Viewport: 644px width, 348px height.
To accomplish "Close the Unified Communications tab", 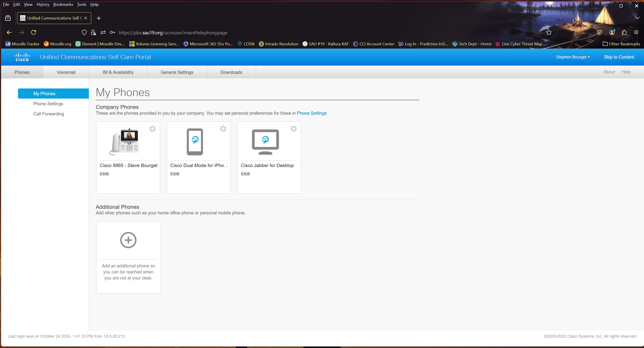I will pyautogui.click(x=86, y=18).
